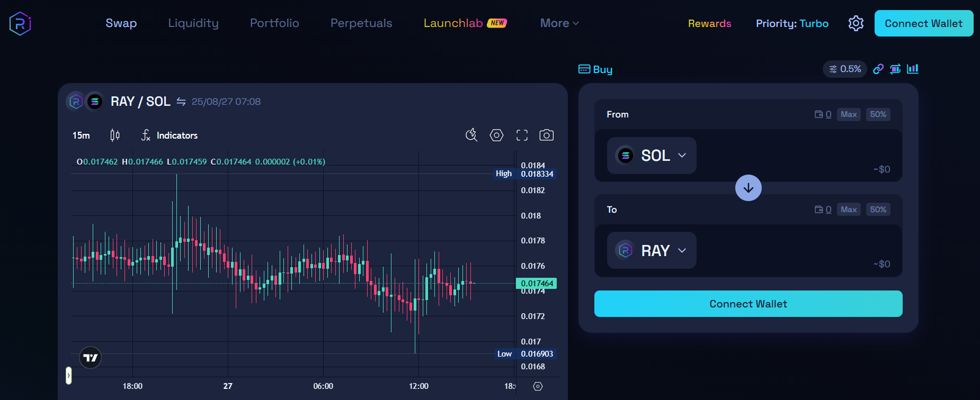Open Indicators in the chart toolbar

tap(170, 135)
